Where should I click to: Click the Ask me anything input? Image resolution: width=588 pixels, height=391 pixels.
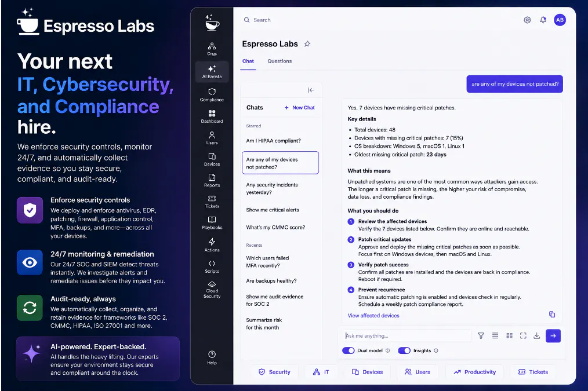click(x=407, y=335)
